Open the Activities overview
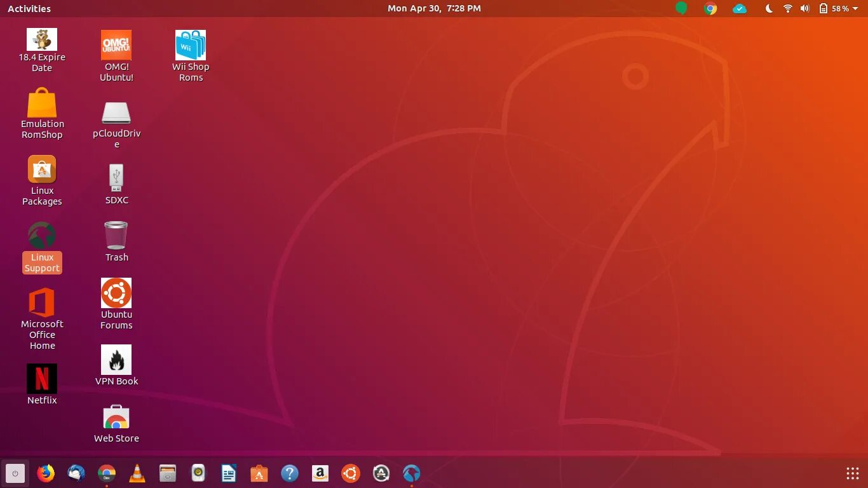The height and width of the screenshot is (488, 868). click(29, 8)
